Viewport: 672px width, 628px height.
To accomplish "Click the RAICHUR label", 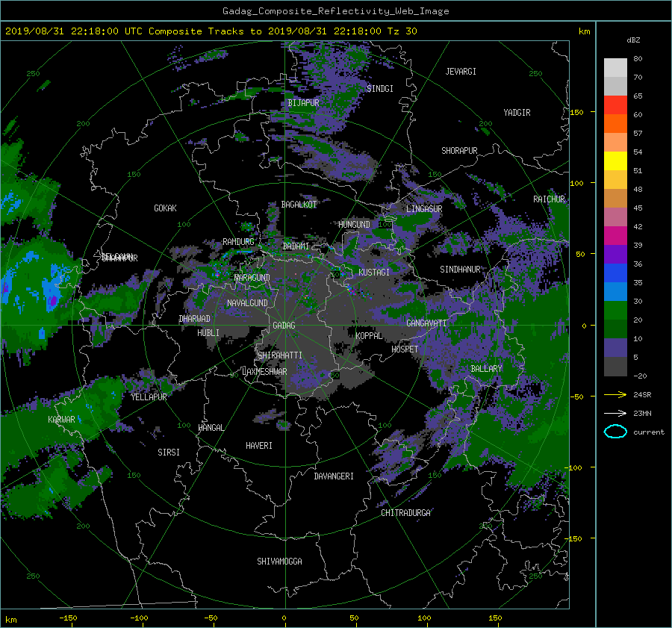I will 549,199.
